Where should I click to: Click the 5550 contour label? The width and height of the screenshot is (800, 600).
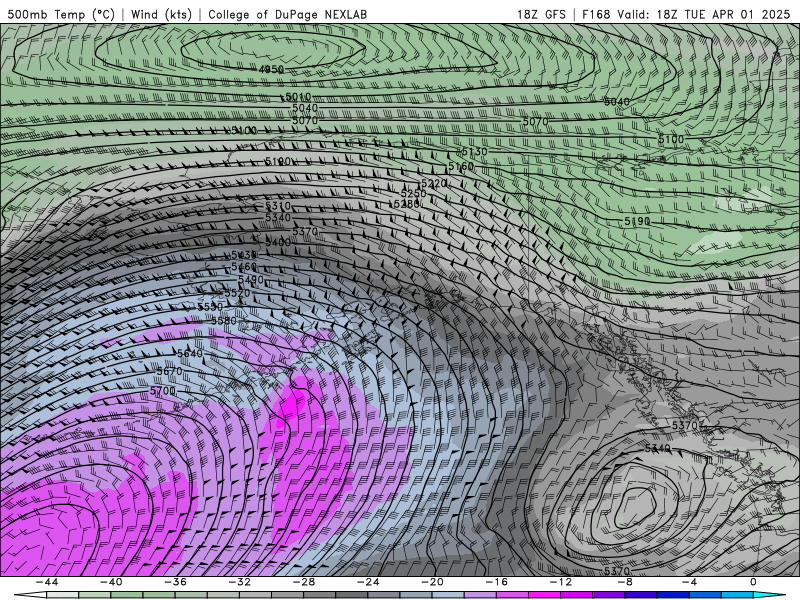coord(210,307)
